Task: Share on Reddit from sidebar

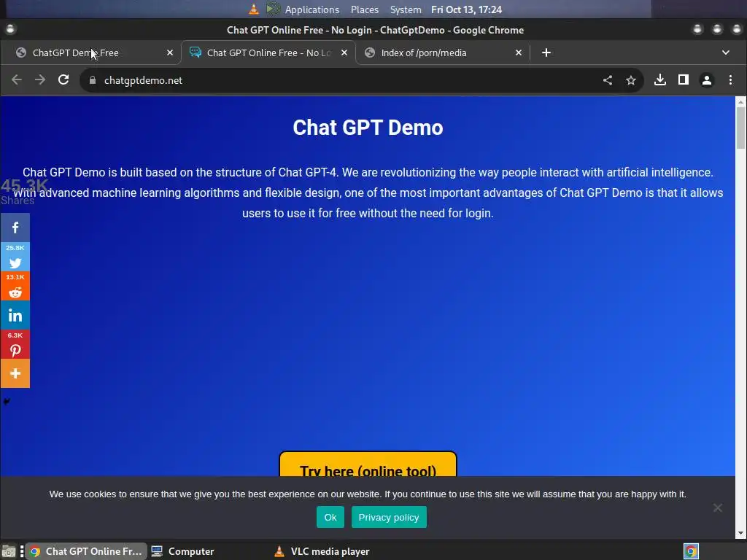Action: [15, 286]
